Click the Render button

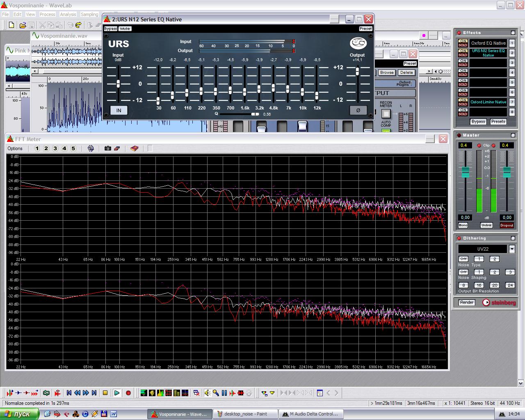pos(467,302)
